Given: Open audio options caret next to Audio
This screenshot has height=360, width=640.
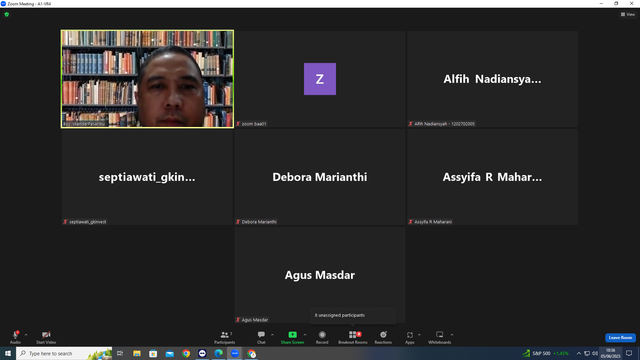Looking at the screenshot, I should click(x=26, y=335).
